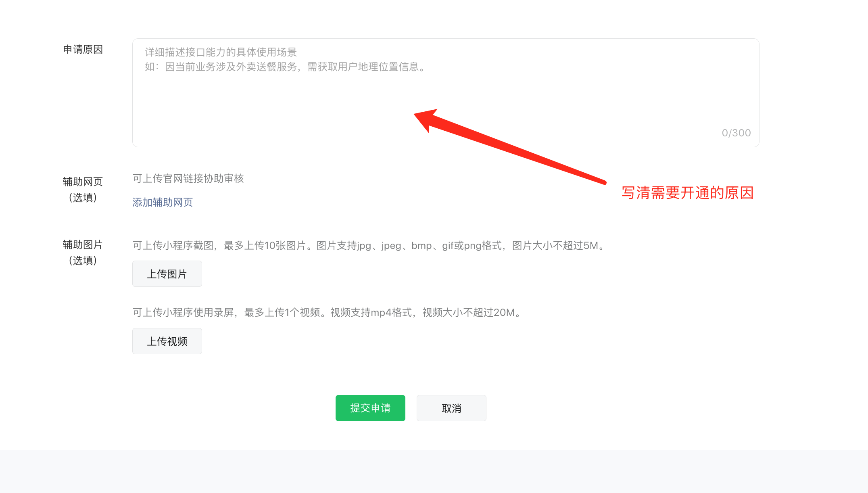
Task: Click into the 申请原因 text area
Action: (445, 93)
